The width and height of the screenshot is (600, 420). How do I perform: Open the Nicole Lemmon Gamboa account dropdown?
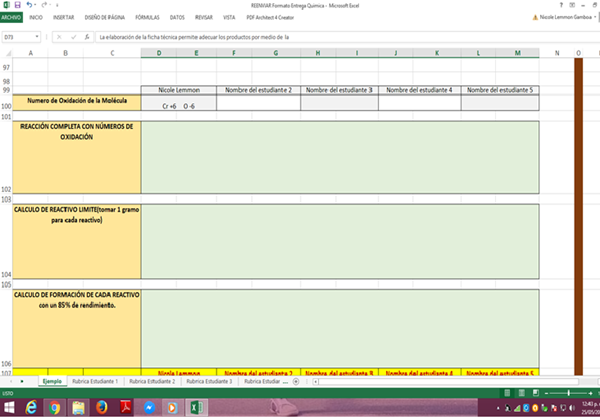tap(595, 17)
